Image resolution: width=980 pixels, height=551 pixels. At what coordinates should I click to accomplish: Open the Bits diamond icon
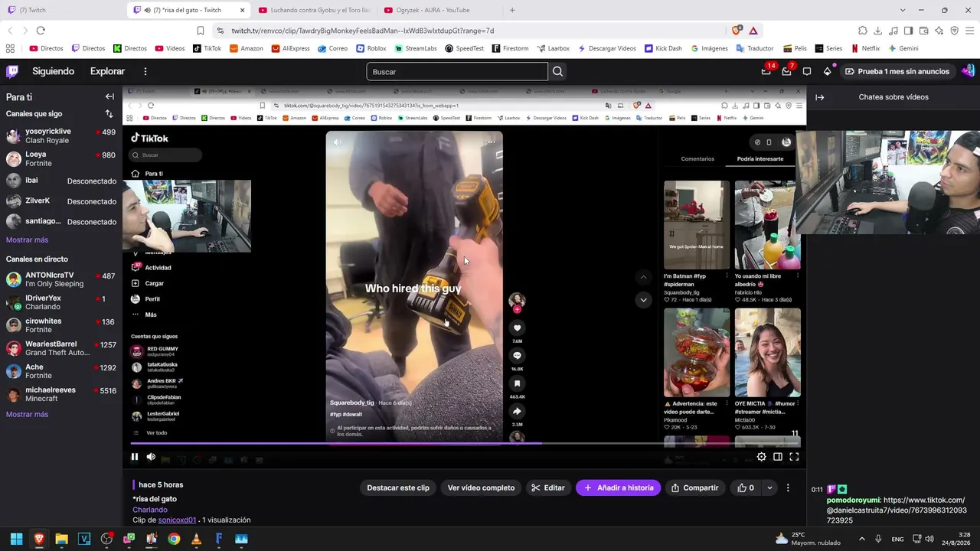[827, 71]
